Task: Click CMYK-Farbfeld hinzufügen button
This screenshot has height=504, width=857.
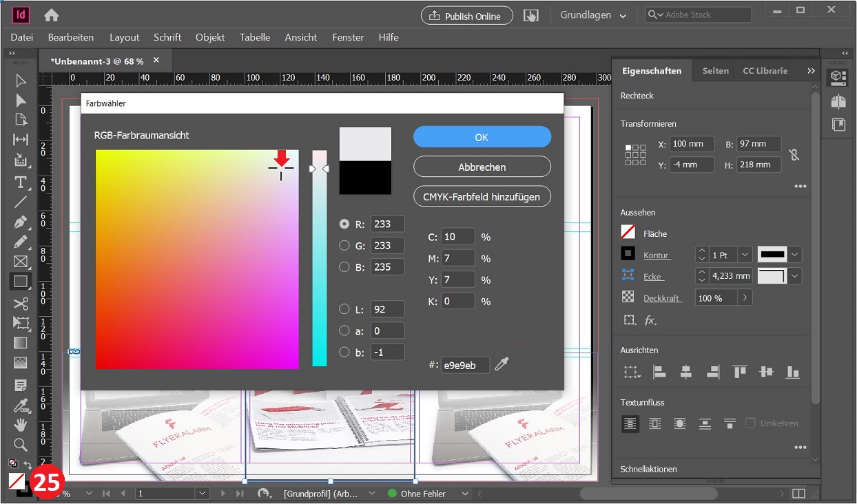Action: point(482,196)
